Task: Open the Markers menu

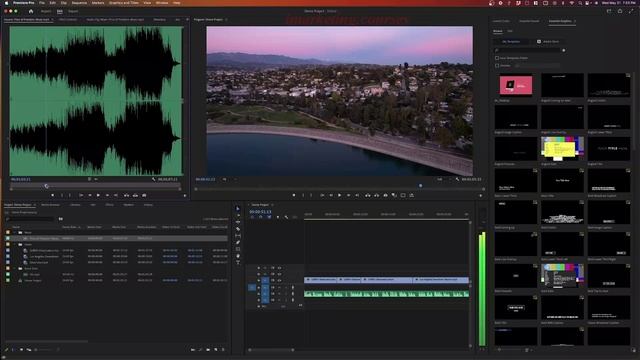Action: point(98,3)
